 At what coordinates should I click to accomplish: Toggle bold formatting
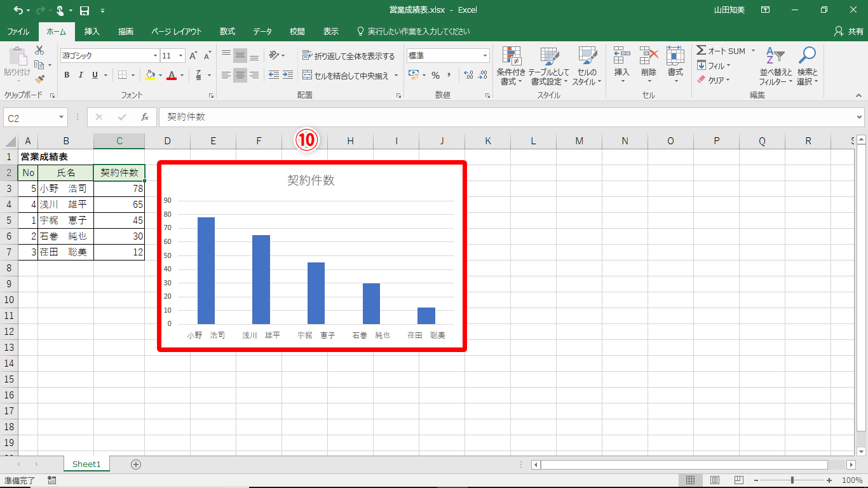[67, 75]
